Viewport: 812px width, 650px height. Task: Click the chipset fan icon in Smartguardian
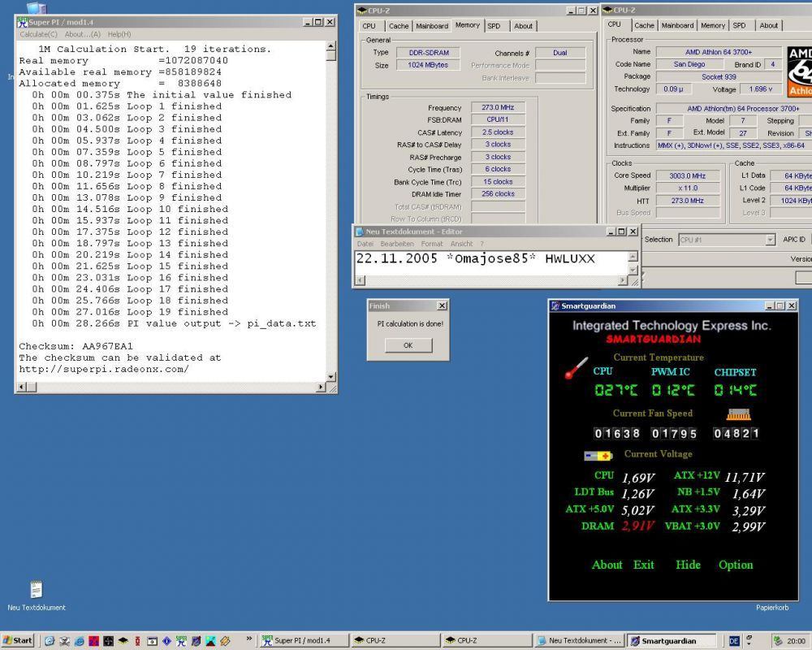739,414
